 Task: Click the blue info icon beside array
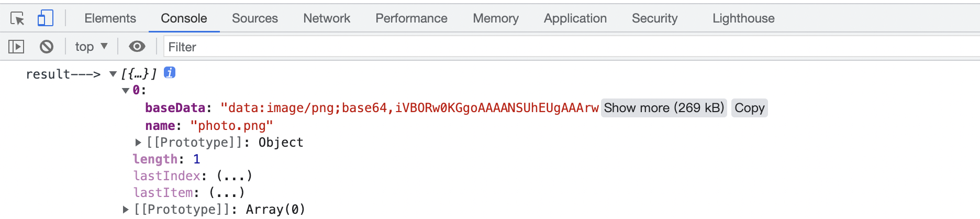coord(170,72)
